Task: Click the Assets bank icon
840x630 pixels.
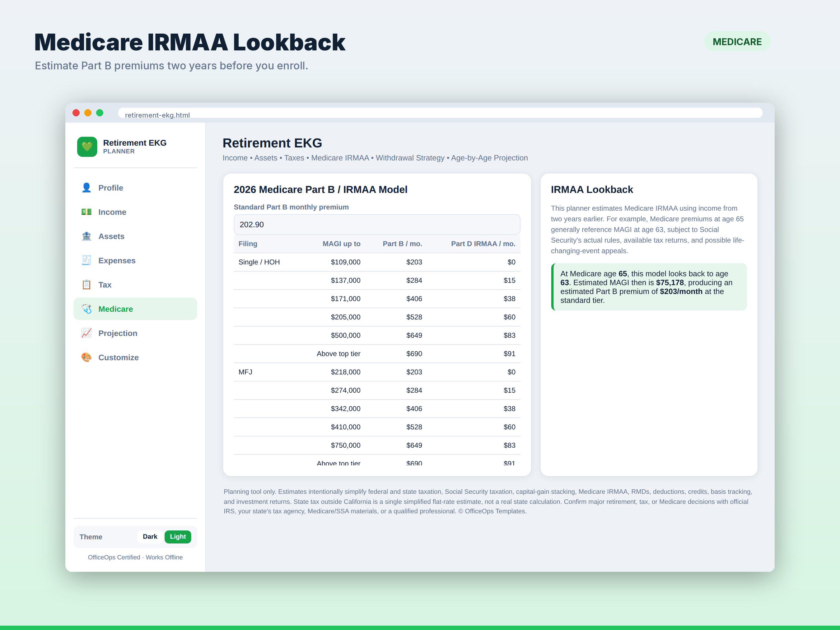Action: (86, 236)
